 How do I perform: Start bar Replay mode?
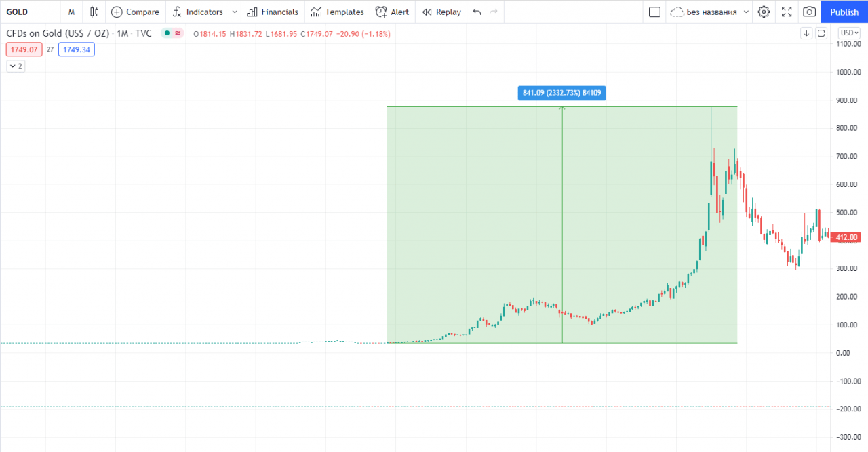(441, 12)
